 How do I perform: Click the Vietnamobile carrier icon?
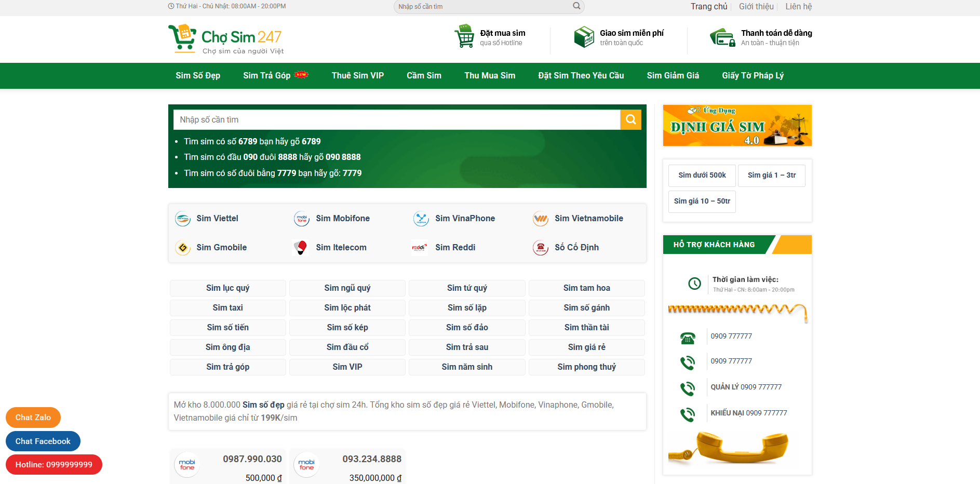pos(541,219)
